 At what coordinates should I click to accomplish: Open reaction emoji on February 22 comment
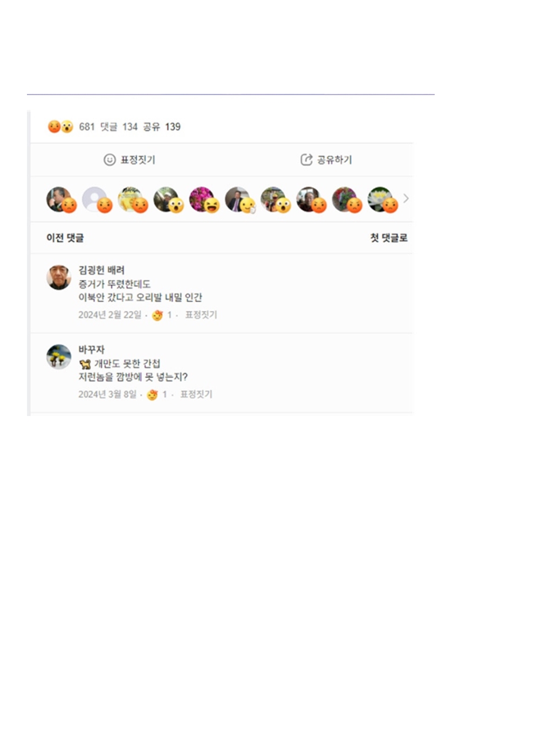point(157,315)
